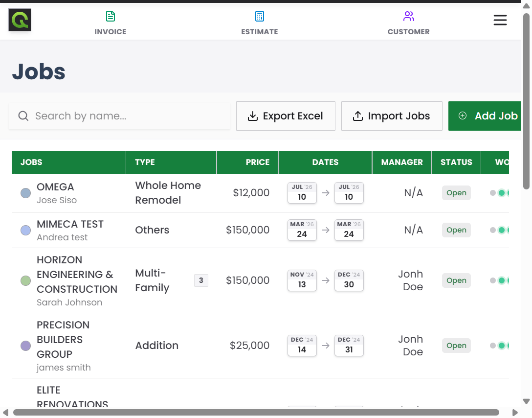Image resolution: width=532 pixels, height=418 pixels.
Task: Open the Invoice document icon
Action: tap(111, 16)
